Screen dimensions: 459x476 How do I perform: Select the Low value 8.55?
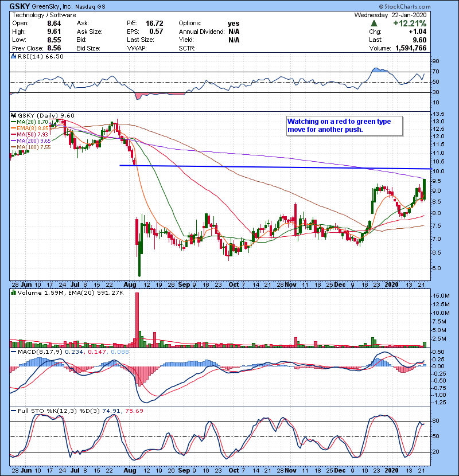(x=54, y=40)
